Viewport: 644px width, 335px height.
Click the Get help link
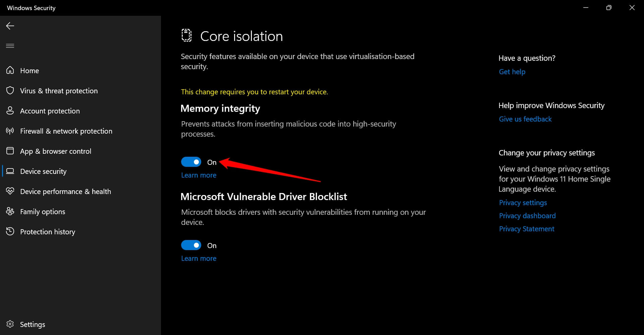tap(512, 72)
